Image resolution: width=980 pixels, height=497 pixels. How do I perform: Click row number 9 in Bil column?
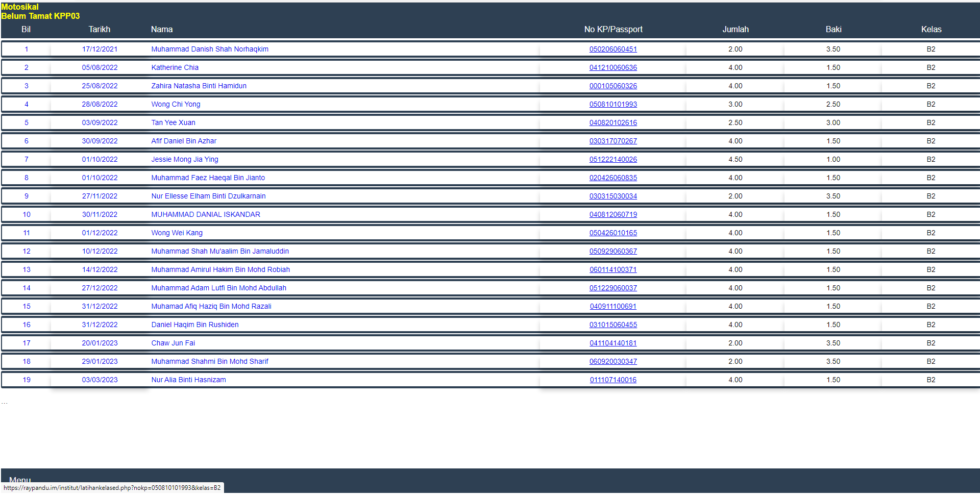coord(27,196)
